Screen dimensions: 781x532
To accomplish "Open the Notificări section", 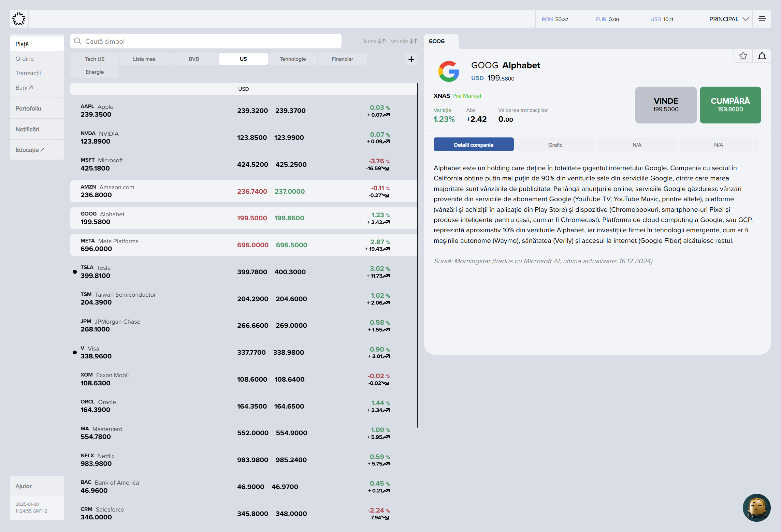I will [37, 129].
